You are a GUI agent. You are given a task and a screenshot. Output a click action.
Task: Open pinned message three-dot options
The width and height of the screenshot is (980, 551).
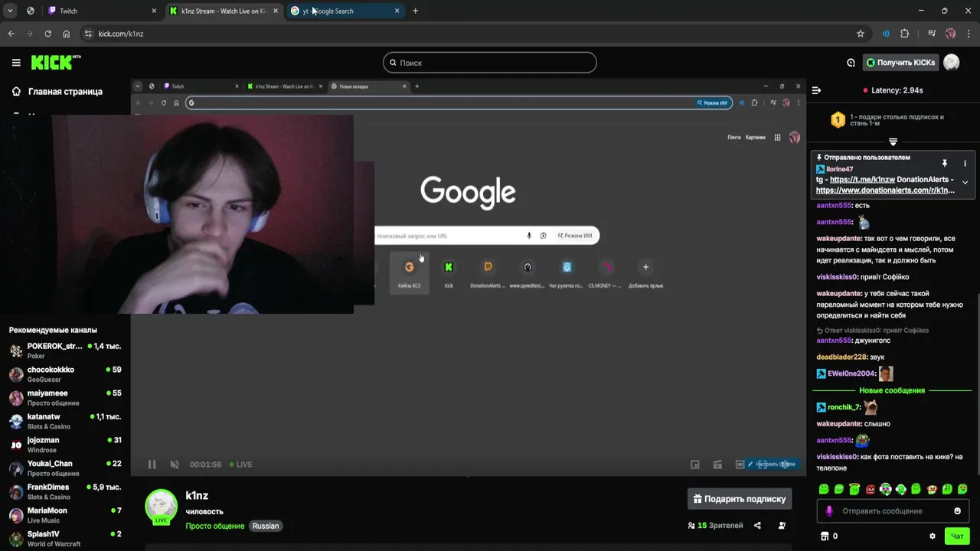(965, 163)
